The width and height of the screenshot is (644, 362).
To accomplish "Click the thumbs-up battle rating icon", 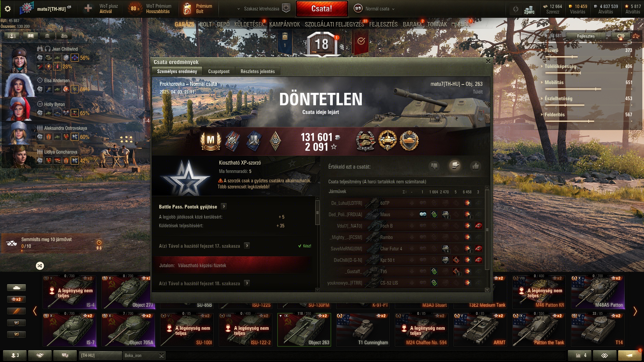I will 475,166.
